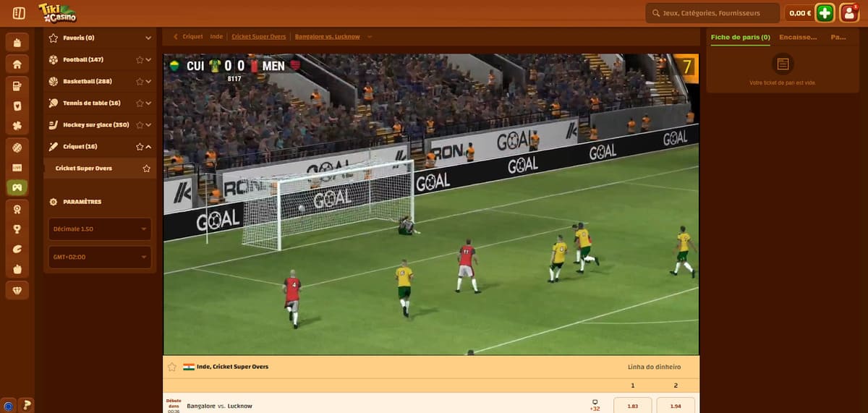The height and width of the screenshot is (413, 868).
Task: Select the Fiche de paris tab
Action: click(x=740, y=37)
